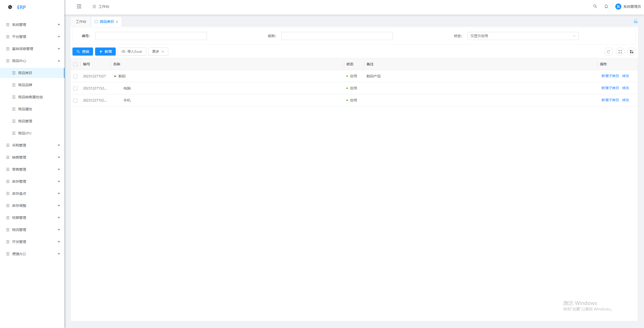Viewport: 644px width, 328px height.
Task: Focus the 编号 input field
Action: click(151, 36)
